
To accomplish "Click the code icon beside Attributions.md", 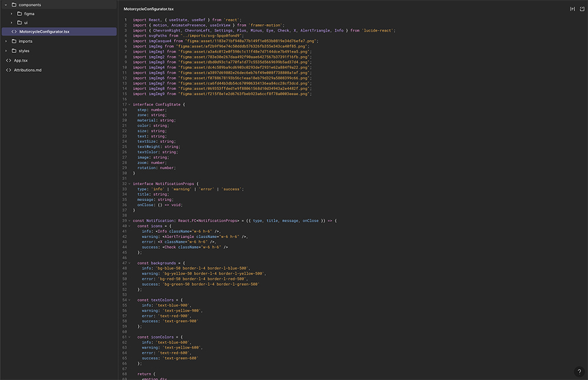I will (8, 70).
